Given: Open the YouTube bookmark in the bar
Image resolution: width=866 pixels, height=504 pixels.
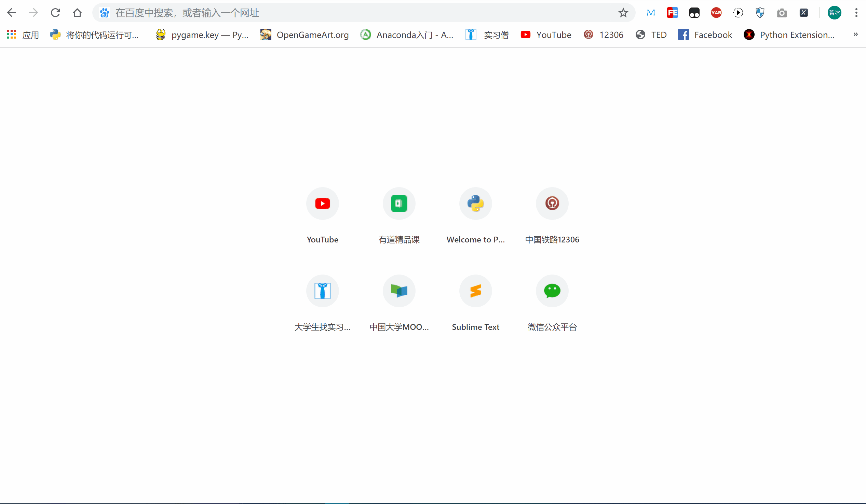Looking at the screenshot, I should coord(546,35).
